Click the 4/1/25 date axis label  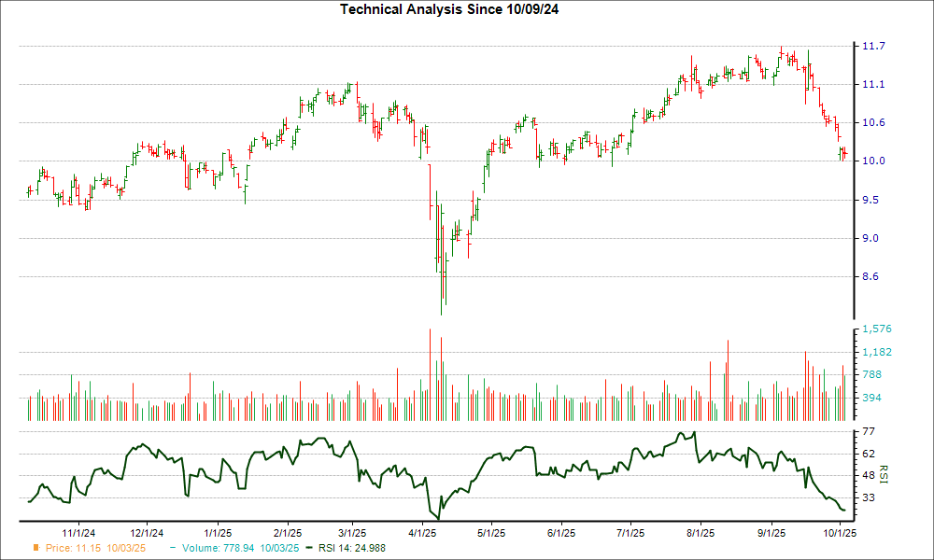coord(422,532)
